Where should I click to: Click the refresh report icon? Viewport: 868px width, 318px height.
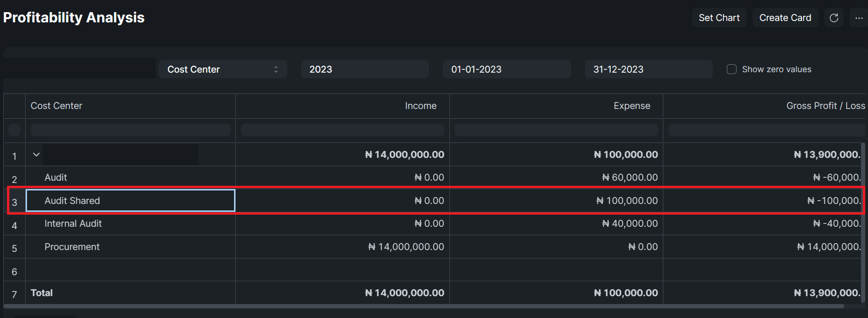coord(834,18)
